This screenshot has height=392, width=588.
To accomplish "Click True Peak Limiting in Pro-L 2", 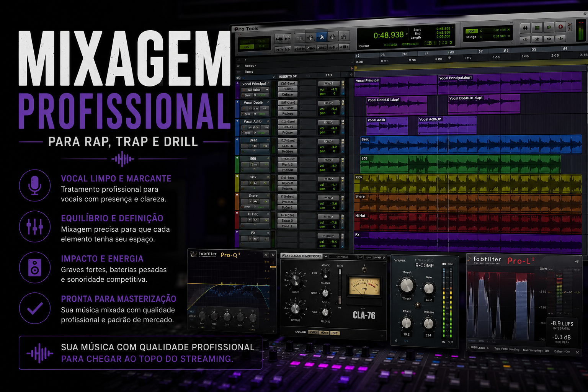I will tap(506, 349).
